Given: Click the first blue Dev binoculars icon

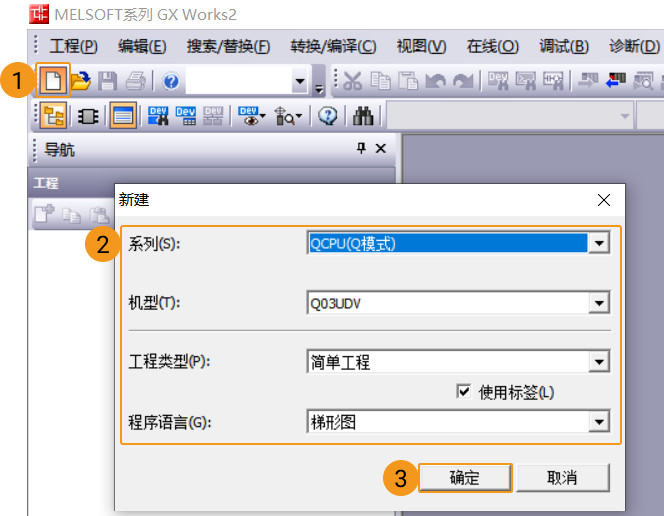Looking at the screenshot, I should click(x=158, y=116).
